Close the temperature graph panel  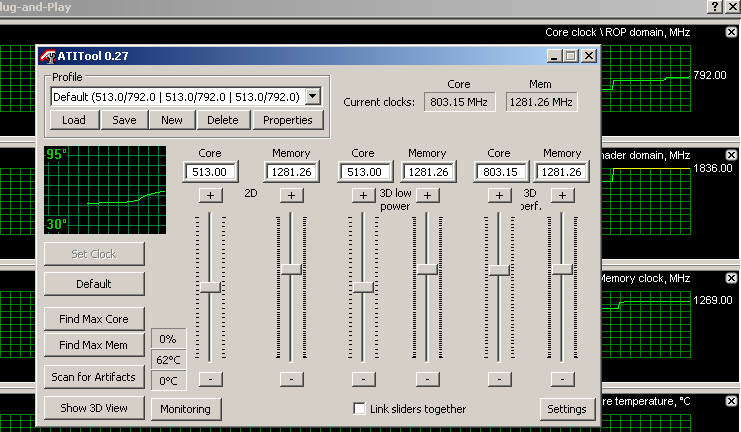pyautogui.click(x=731, y=401)
